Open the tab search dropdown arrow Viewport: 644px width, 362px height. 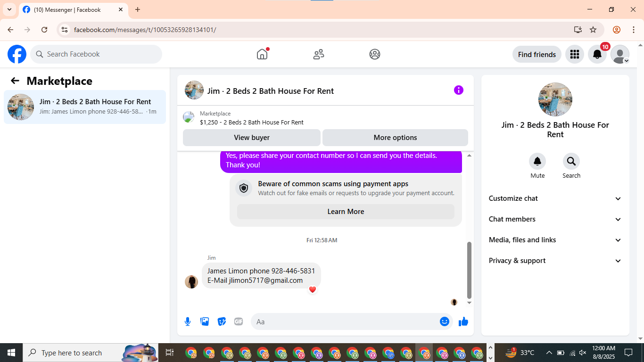point(9,9)
